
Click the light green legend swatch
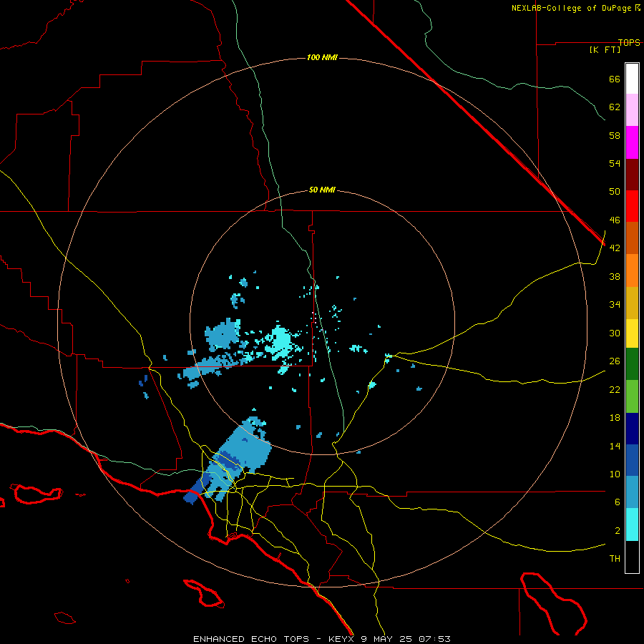click(x=632, y=396)
